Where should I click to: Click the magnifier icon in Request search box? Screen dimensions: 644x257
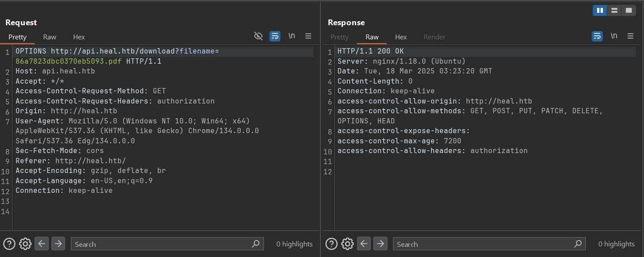[x=256, y=244]
